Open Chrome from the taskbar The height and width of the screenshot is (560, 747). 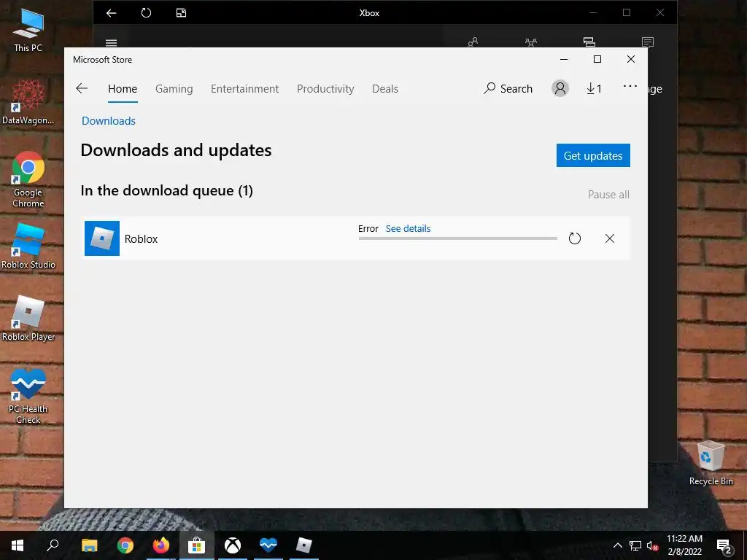pyautogui.click(x=125, y=545)
